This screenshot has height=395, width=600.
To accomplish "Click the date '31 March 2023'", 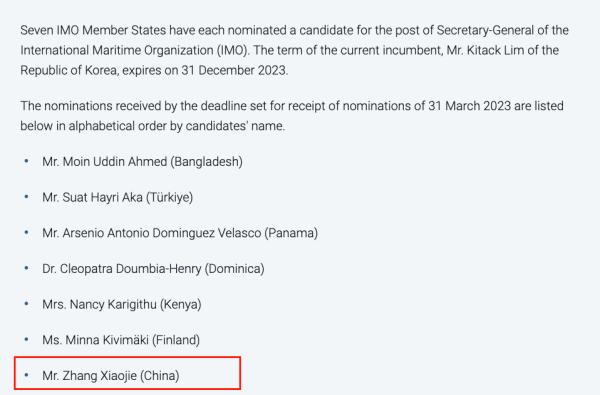I will 469,106.
